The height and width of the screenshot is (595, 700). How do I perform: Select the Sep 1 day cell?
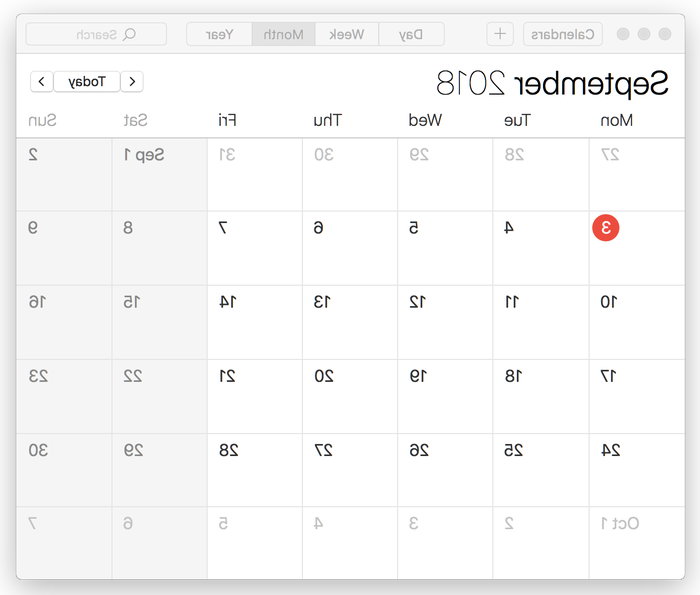click(159, 175)
